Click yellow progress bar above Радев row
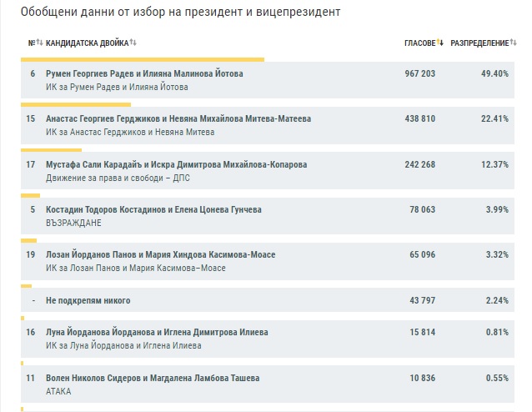532x412 pixels. [x=142, y=59]
